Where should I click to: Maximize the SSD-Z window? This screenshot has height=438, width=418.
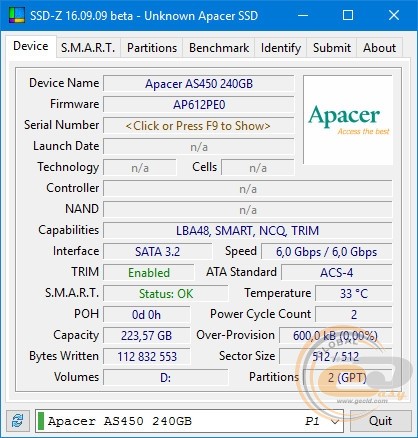[x=348, y=15]
